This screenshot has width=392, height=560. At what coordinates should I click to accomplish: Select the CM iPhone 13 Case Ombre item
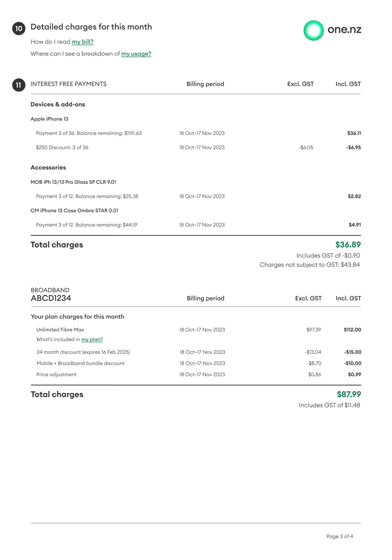tap(74, 211)
